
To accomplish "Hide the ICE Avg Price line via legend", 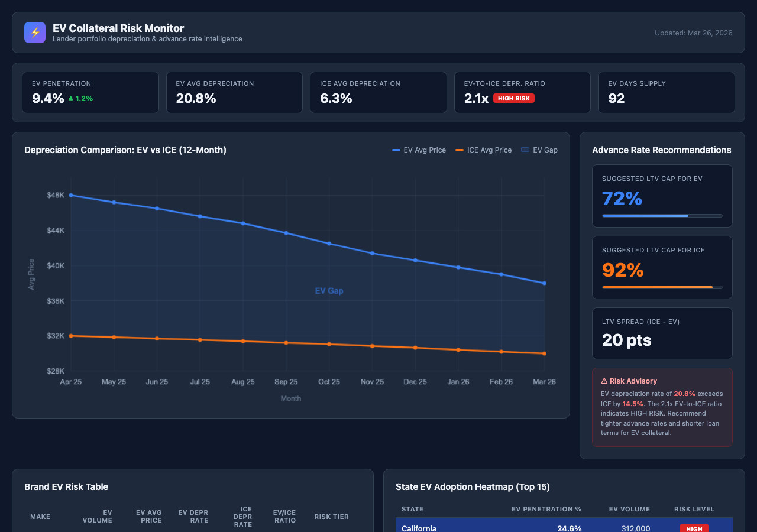I will (485, 150).
